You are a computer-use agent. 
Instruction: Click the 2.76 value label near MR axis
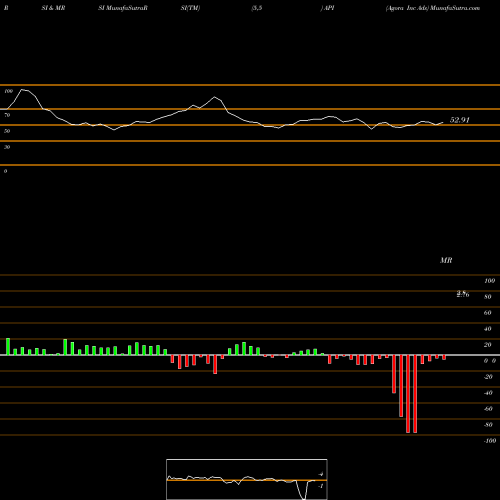click(463, 294)
